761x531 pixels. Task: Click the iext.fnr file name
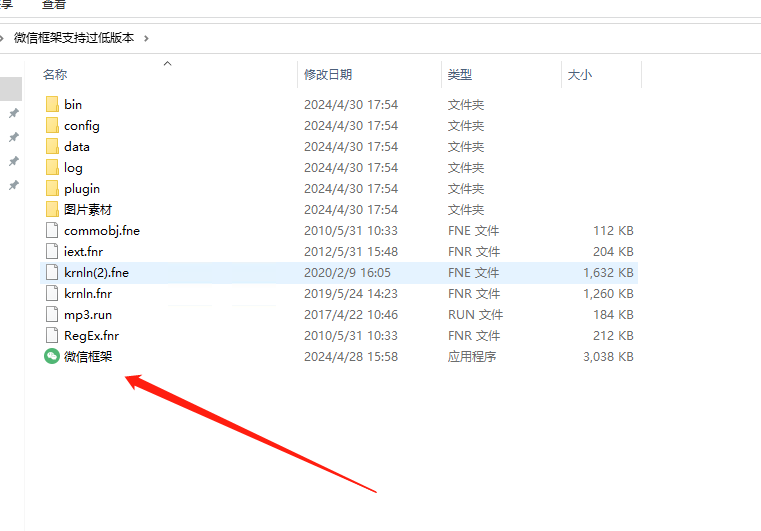(x=83, y=251)
